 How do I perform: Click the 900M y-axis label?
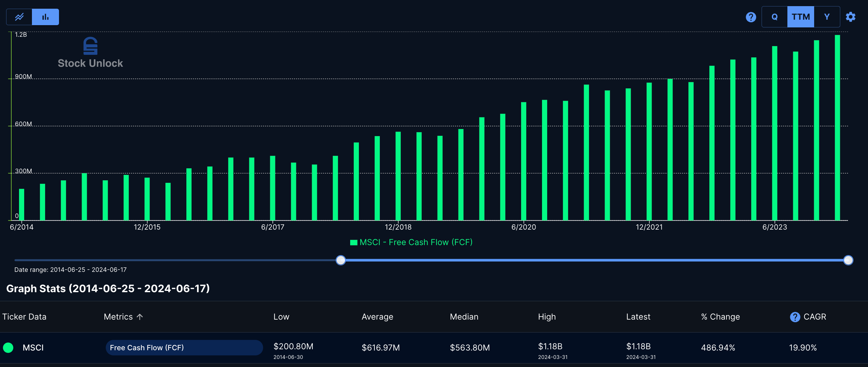tap(23, 76)
